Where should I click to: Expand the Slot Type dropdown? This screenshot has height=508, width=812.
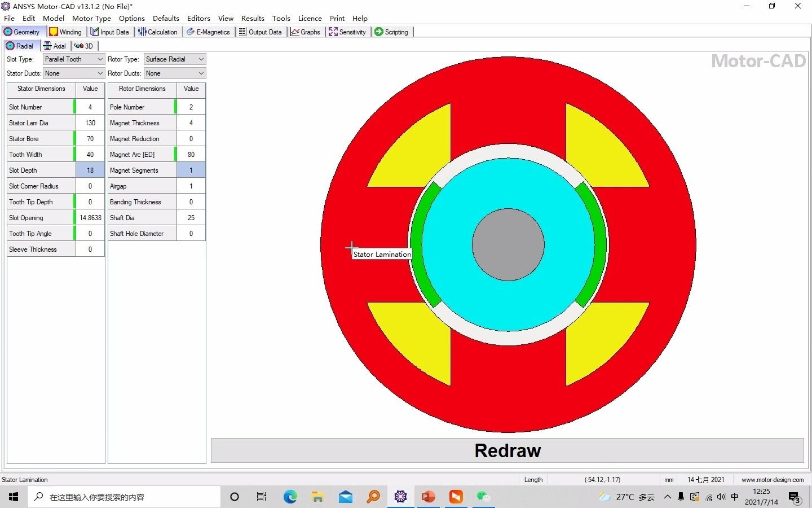(x=74, y=59)
